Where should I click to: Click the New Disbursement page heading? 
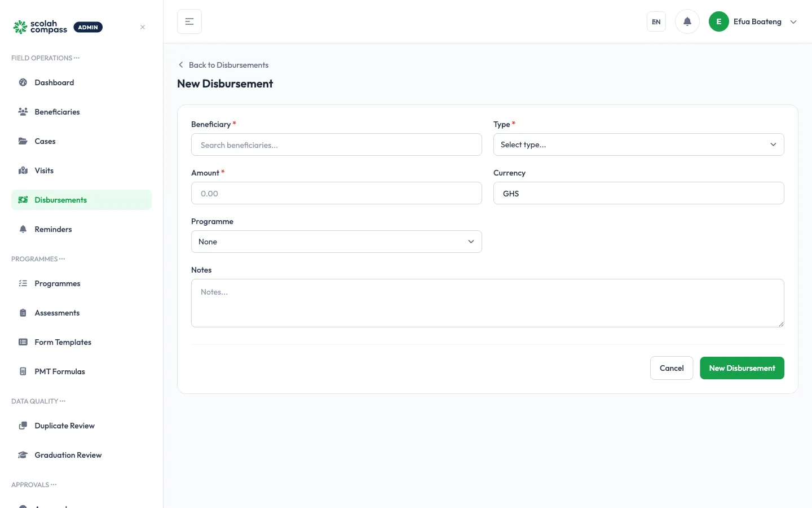(225, 84)
